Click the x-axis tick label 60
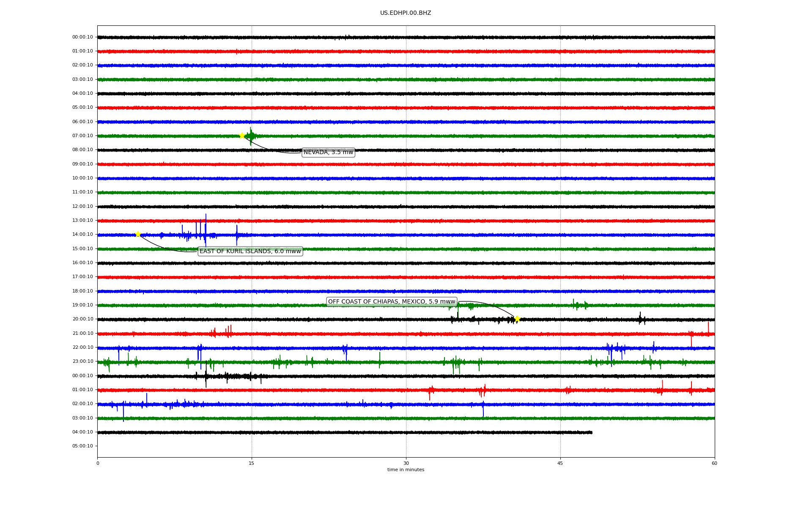The image size is (812, 508). click(714, 463)
